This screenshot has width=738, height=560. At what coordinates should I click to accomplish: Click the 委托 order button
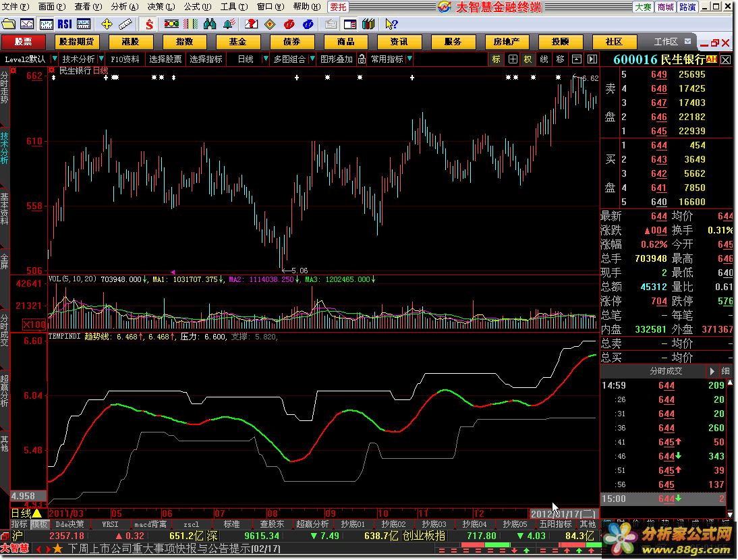click(338, 7)
